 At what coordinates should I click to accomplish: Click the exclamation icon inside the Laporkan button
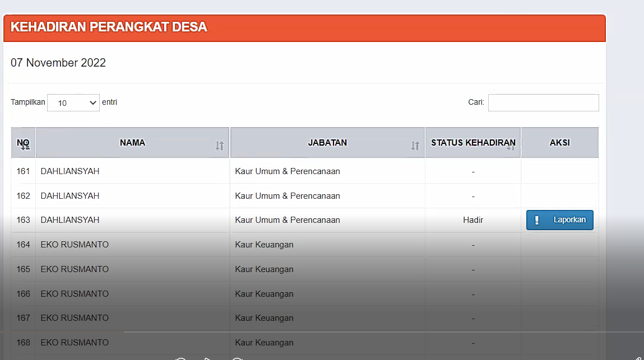[x=537, y=219]
